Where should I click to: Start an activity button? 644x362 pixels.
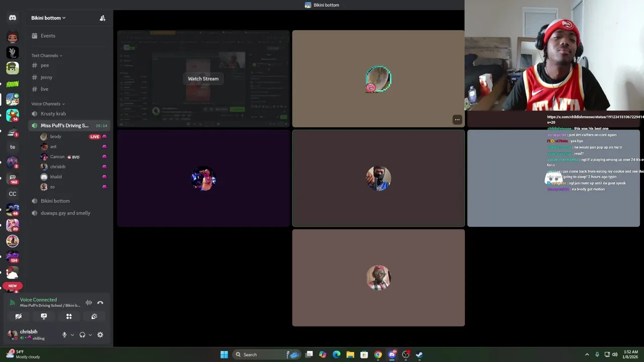point(69,316)
